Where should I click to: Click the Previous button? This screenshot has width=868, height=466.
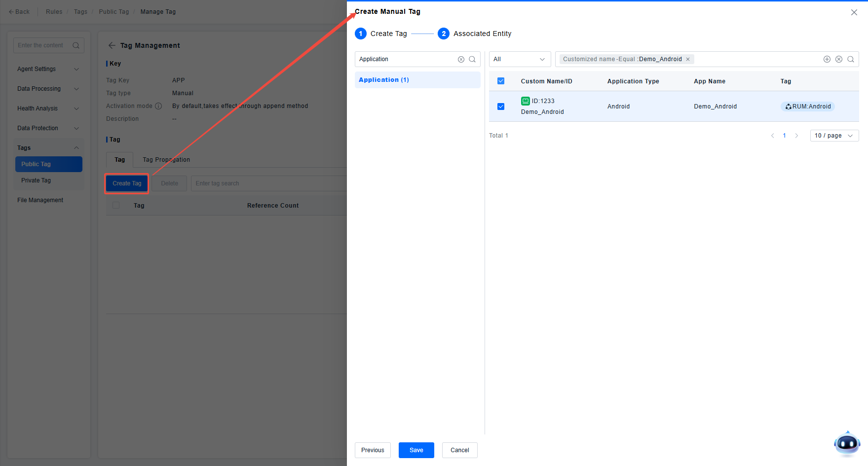coord(373,450)
